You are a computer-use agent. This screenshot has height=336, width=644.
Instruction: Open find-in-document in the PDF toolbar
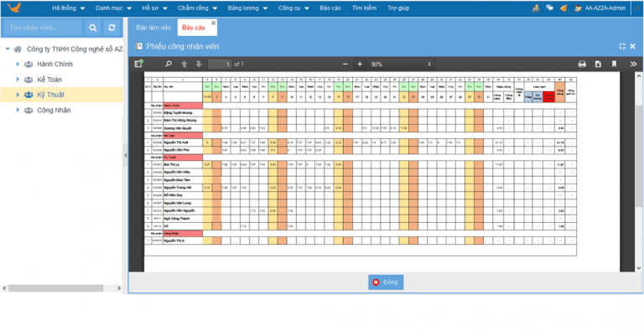(x=167, y=64)
